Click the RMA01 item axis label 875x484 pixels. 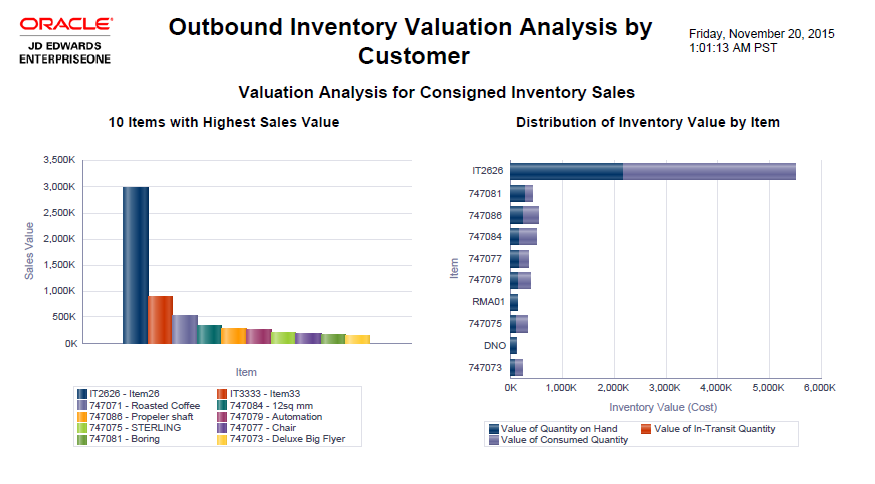(x=488, y=302)
